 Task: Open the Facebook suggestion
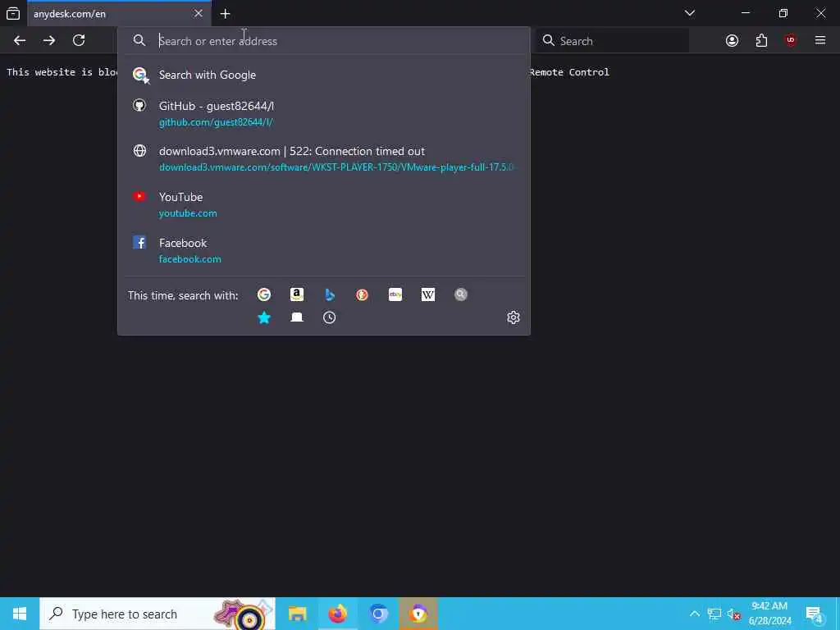[323, 251]
